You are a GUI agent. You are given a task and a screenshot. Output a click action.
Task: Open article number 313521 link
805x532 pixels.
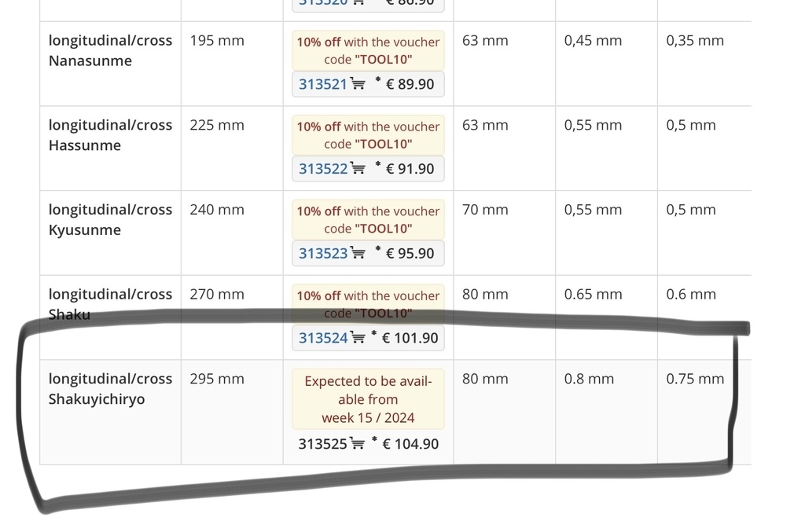tap(323, 84)
